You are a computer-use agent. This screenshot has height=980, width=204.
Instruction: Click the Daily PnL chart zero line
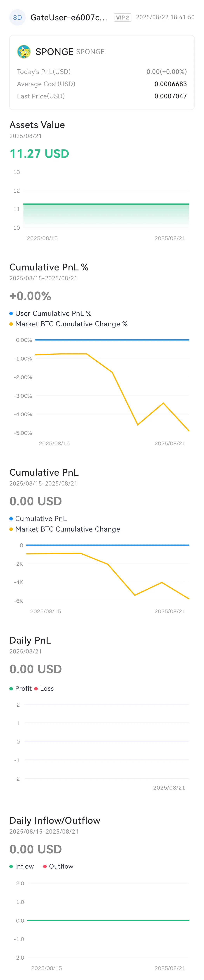click(107, 741)
